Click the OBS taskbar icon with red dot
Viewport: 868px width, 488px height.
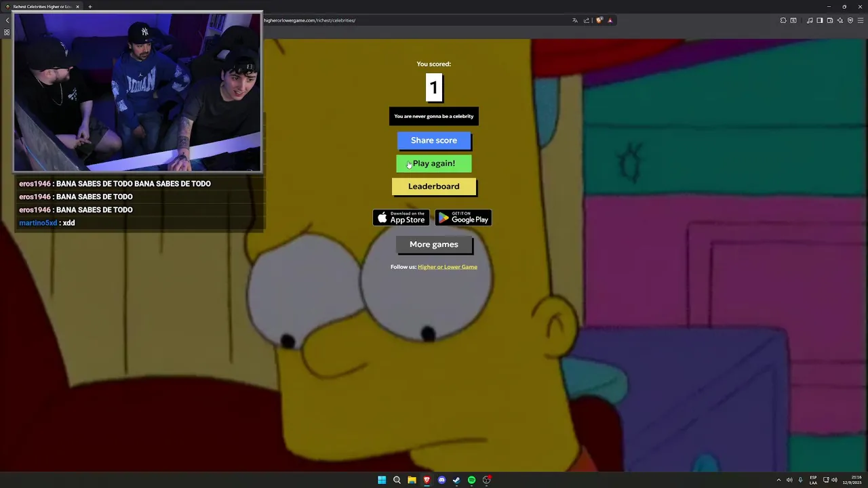click(486, 480)
